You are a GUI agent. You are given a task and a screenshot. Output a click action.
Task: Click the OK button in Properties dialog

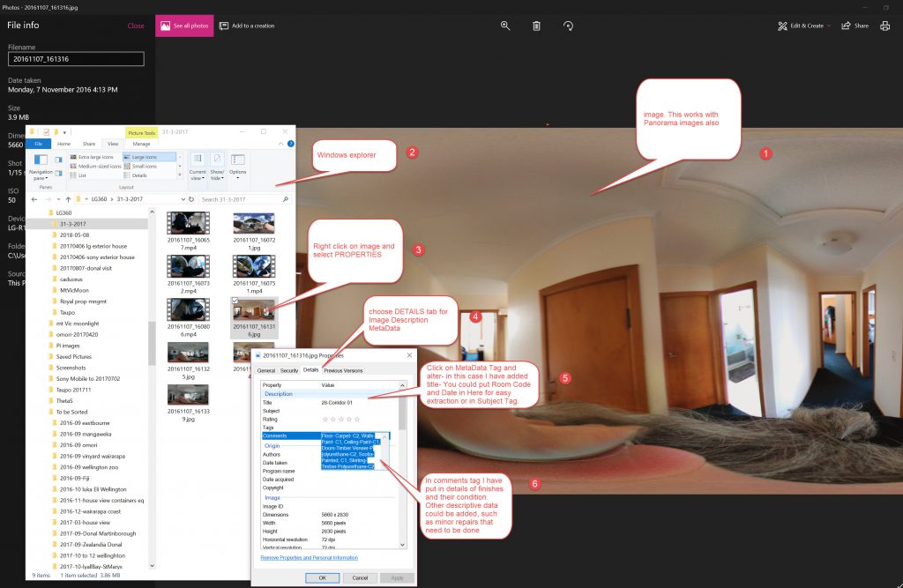pyautogui.click(x=322, y=577)
